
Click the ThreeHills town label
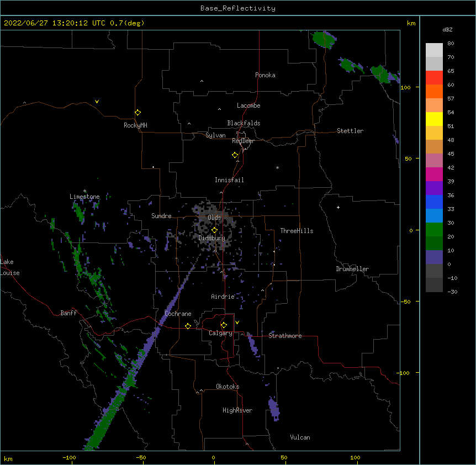point(297,231)
